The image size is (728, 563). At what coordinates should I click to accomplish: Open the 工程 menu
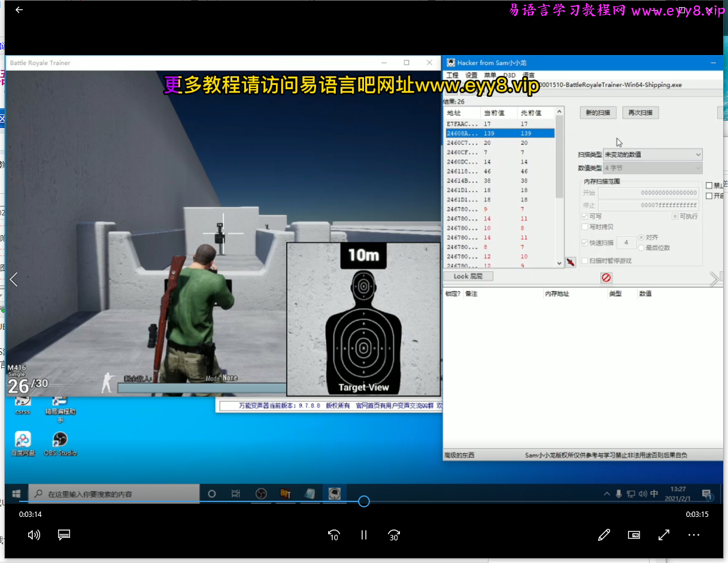[452, 75]
